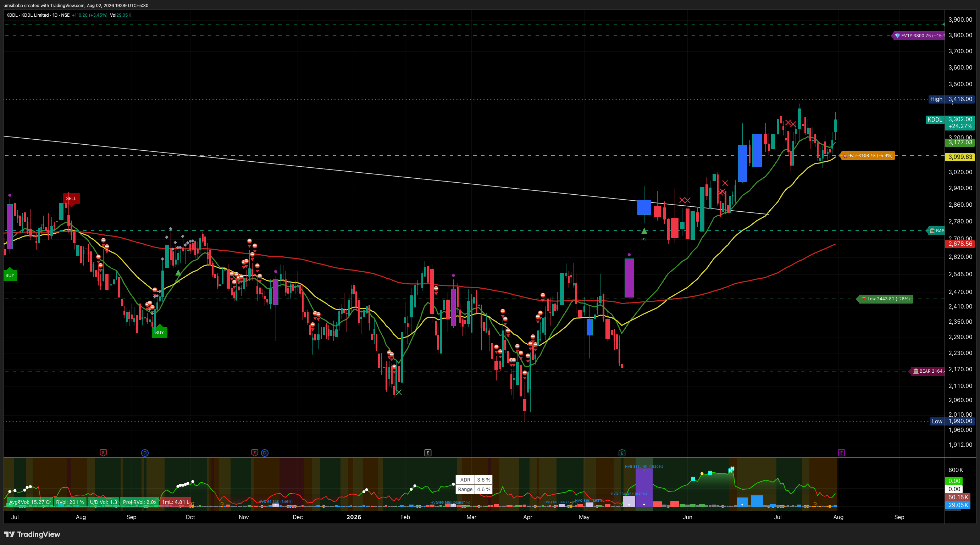Click the target icon on the Fair label
The image size is (980, 545).
(x=845, y=156)
